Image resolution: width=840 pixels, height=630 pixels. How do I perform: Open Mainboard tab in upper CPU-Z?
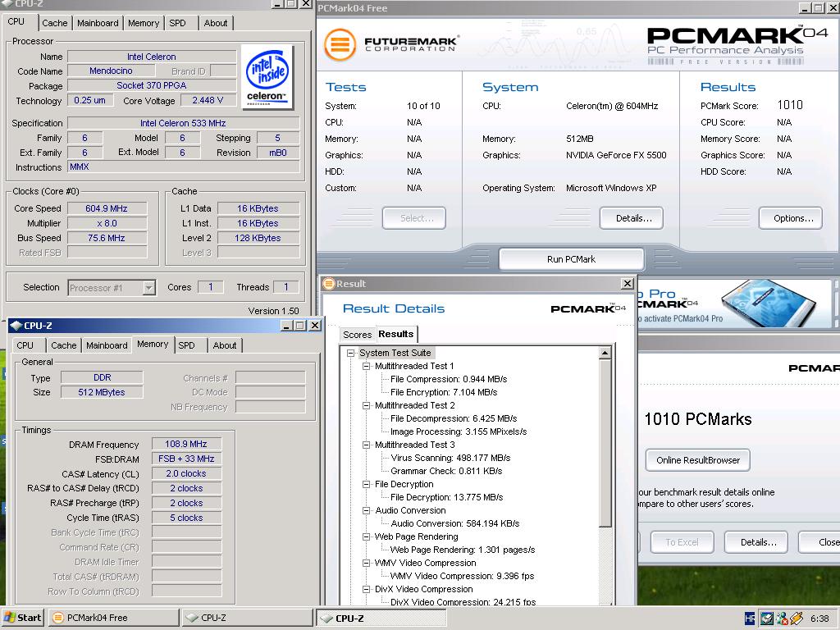pyautogui.click(x=98, y=23)
